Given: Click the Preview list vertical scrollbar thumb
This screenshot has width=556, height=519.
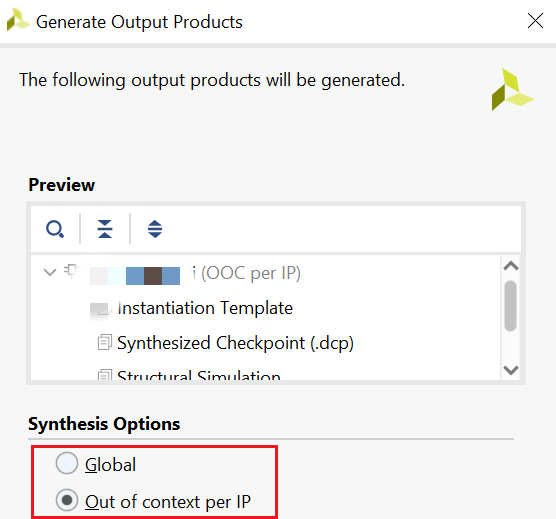Looking at the screenshot, I should (511, 306).
